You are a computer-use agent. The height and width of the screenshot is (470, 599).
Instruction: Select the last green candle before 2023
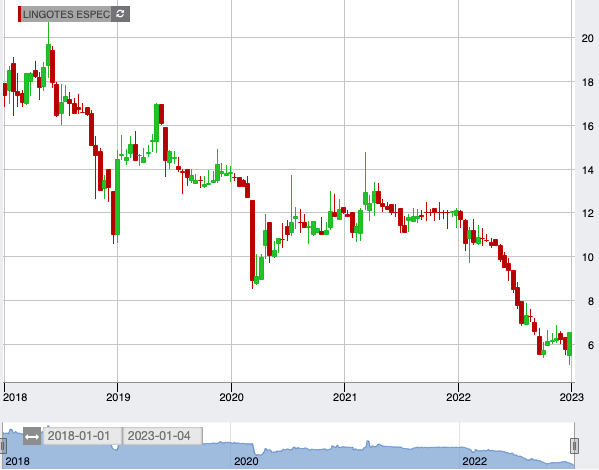pos(570,344)
